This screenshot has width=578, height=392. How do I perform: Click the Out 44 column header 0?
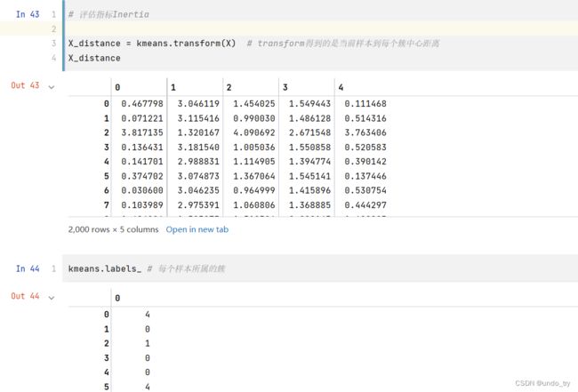pyautogui.click(x=117, y=297)
